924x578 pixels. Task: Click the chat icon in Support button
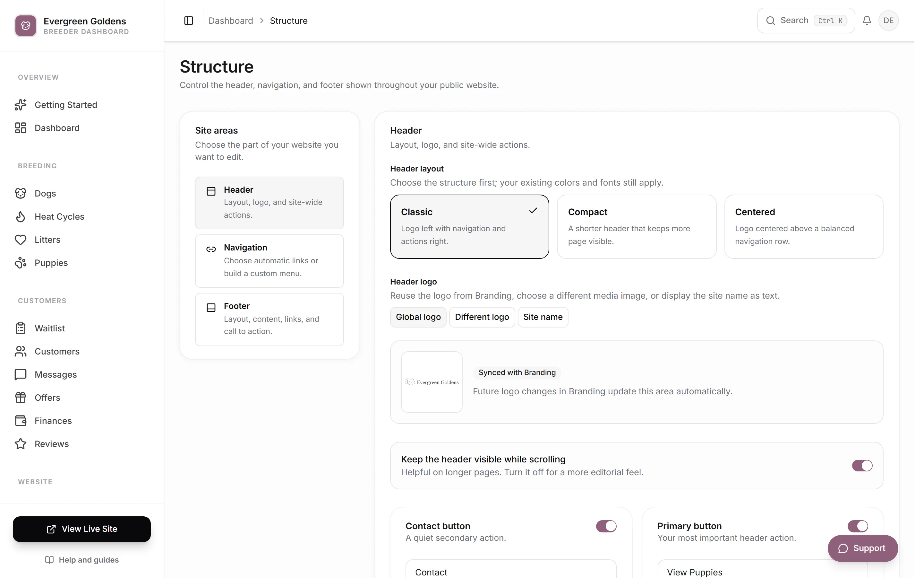[x=843, y=548]
